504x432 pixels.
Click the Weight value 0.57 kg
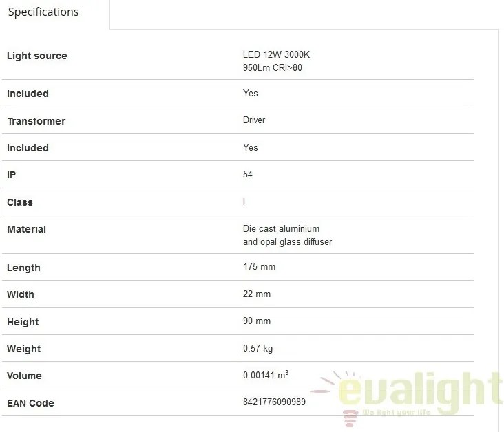coord(258,349)
